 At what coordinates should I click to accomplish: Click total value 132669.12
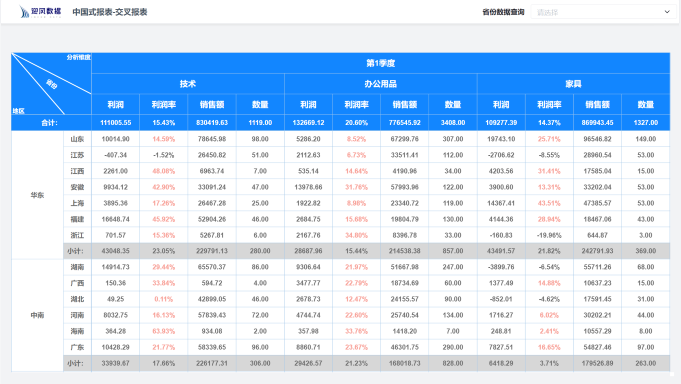click(x=308, y=123)
